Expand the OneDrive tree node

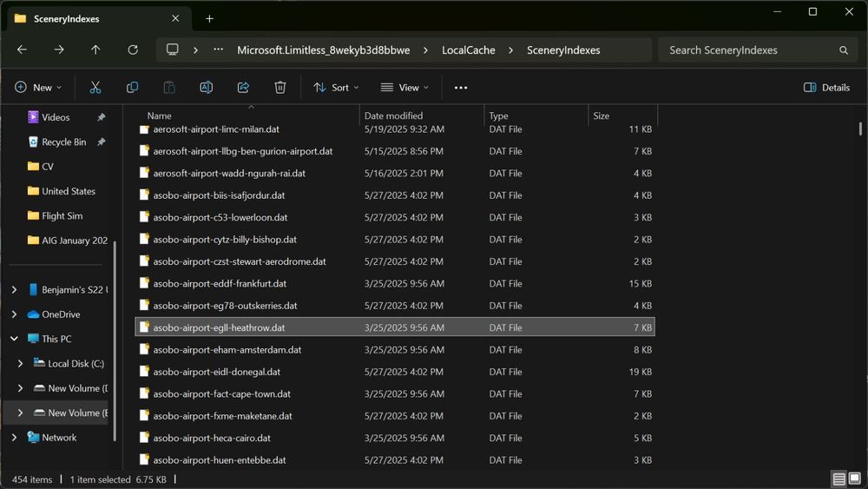(x=14, y=314)
